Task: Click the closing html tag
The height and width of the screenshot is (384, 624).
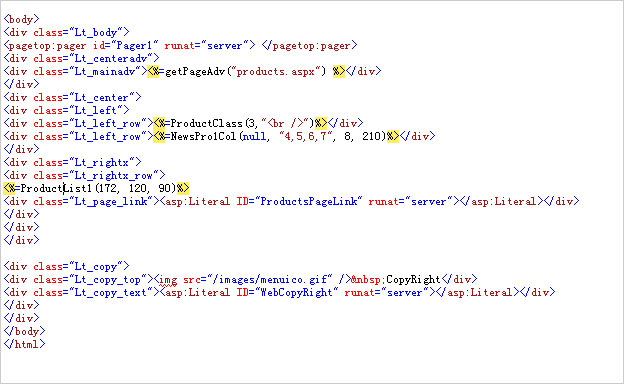Action: tap(24, 344)
